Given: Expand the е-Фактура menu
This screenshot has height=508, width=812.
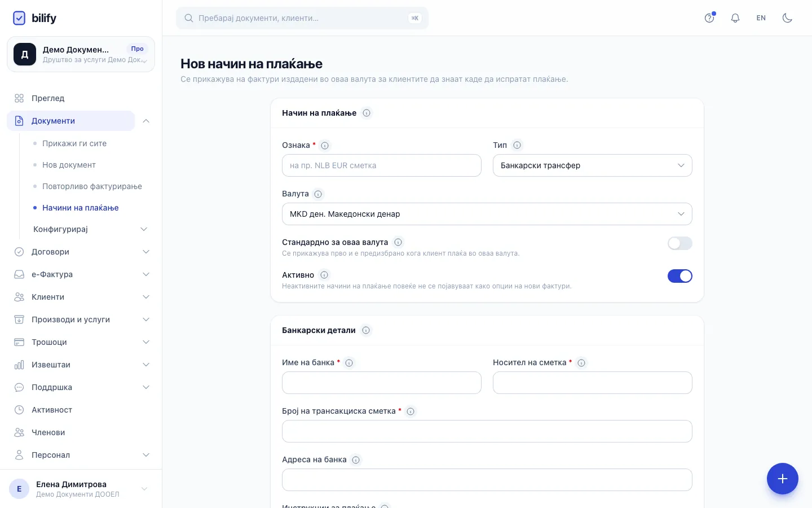Looking at the screenshot, I should pos(81,274).
